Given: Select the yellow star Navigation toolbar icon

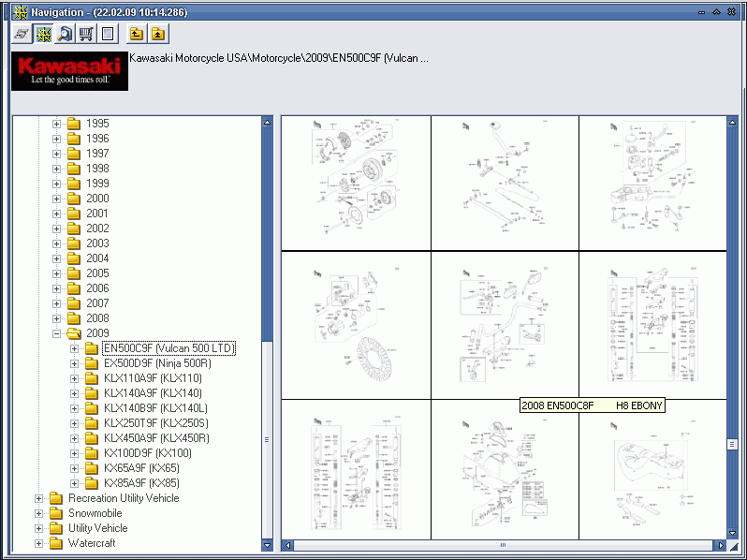Looking at the screenshot, I should click(43, 34).
